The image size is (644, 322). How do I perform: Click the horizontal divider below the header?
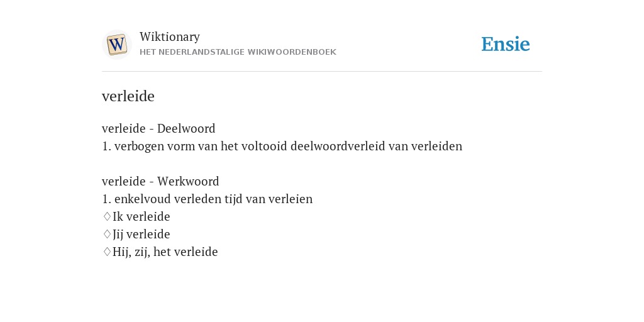[322, 72]
